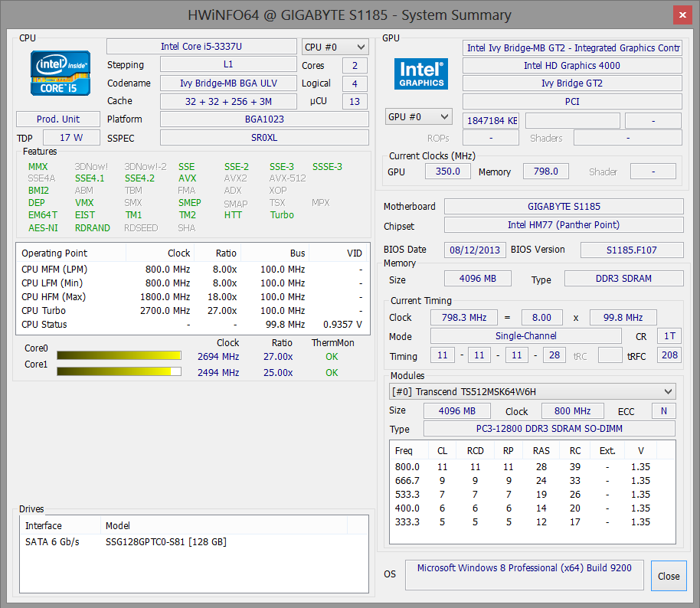The height and width of the screenshot is (608, 700).
Task: Select the Intel Core i5-3337U name field
Action: click(201, 47)
